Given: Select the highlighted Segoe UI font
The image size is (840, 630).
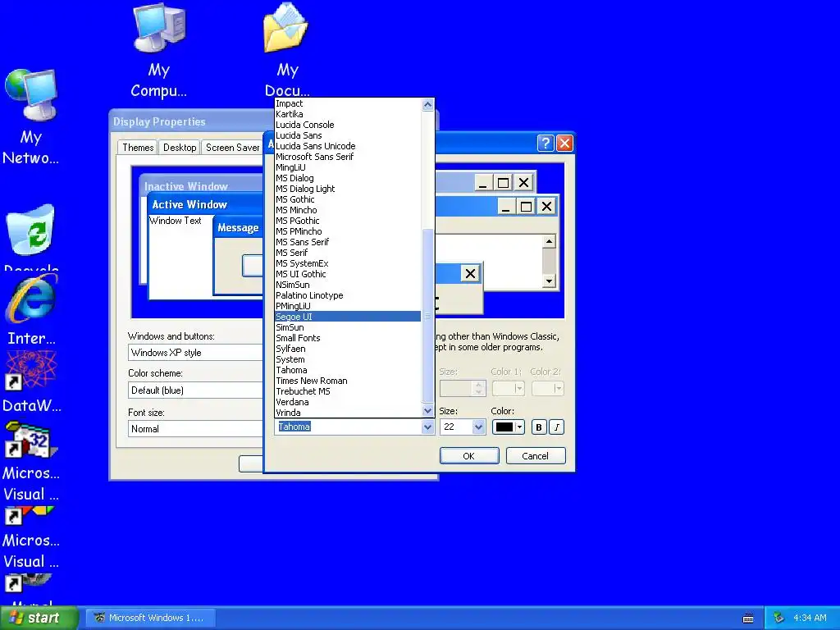Looking at the screenshot, I should pyautogui.click(x=348, y=317).
